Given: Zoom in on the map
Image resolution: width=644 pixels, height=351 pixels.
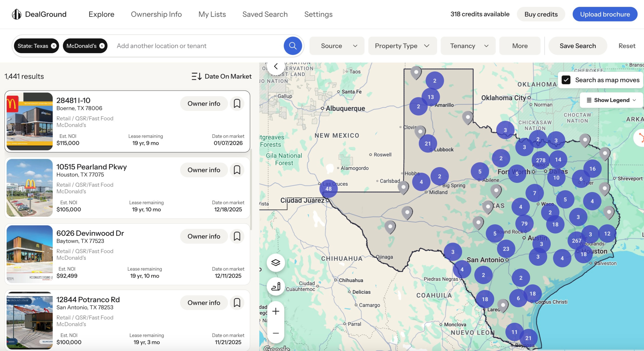Looking at the screenshot, I should [275, 311].
